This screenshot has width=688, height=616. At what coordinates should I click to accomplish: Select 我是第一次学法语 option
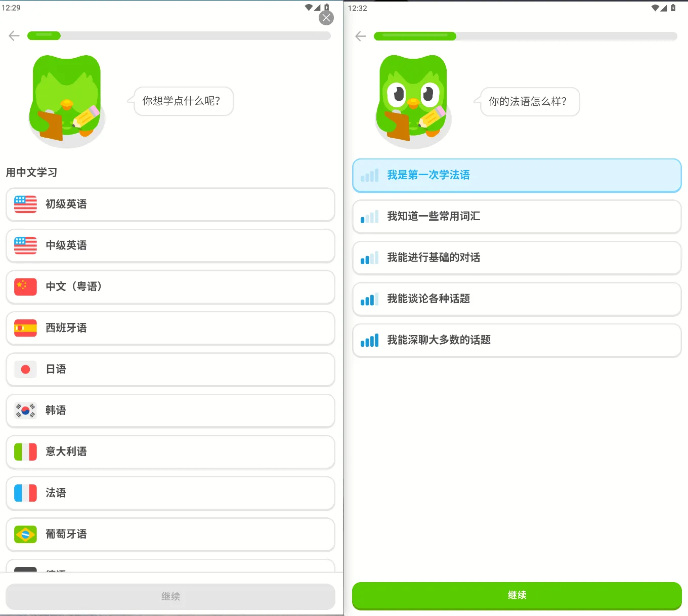pos(517,175)
